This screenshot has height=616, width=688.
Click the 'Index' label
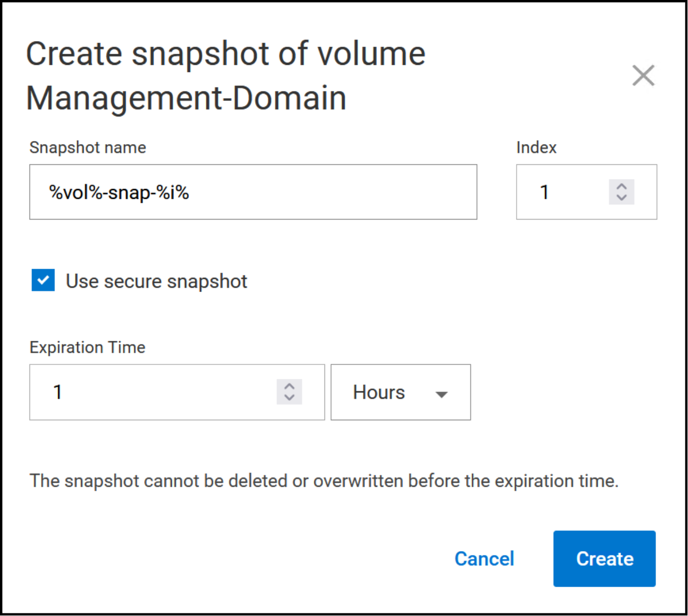pos(536,148)
